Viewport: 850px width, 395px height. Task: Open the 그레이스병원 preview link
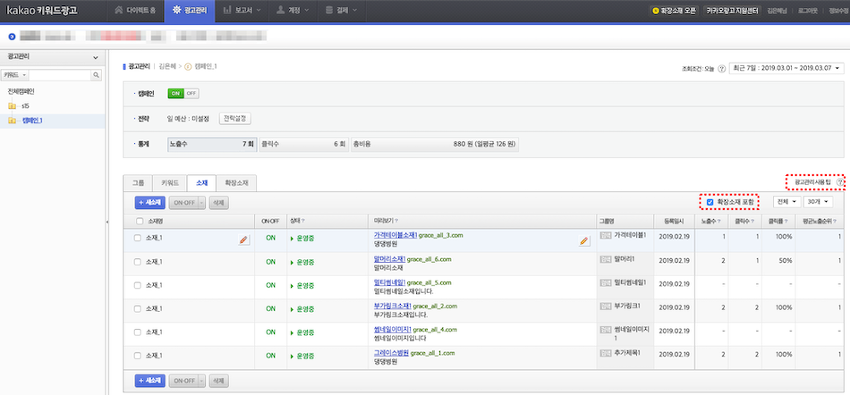(x=391, y=353)
